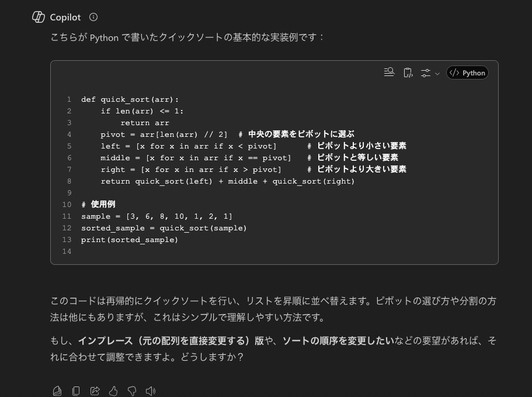Open response in Pages icon
532x397 pixels.
tap(57, 391)
